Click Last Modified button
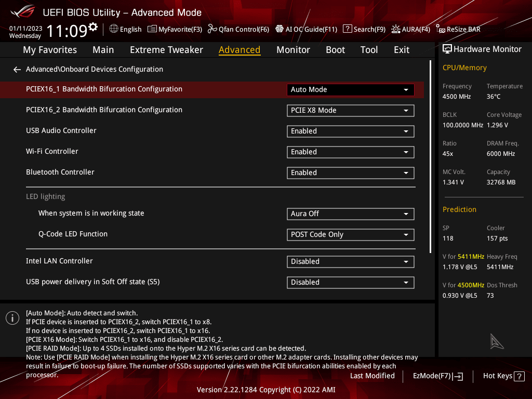 click(372, 376)
